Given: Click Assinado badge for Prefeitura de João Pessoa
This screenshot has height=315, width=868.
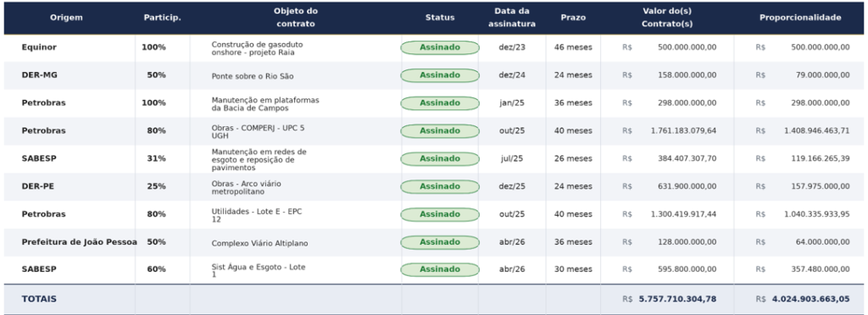Looking at the screenshot, I should [440, 242].
